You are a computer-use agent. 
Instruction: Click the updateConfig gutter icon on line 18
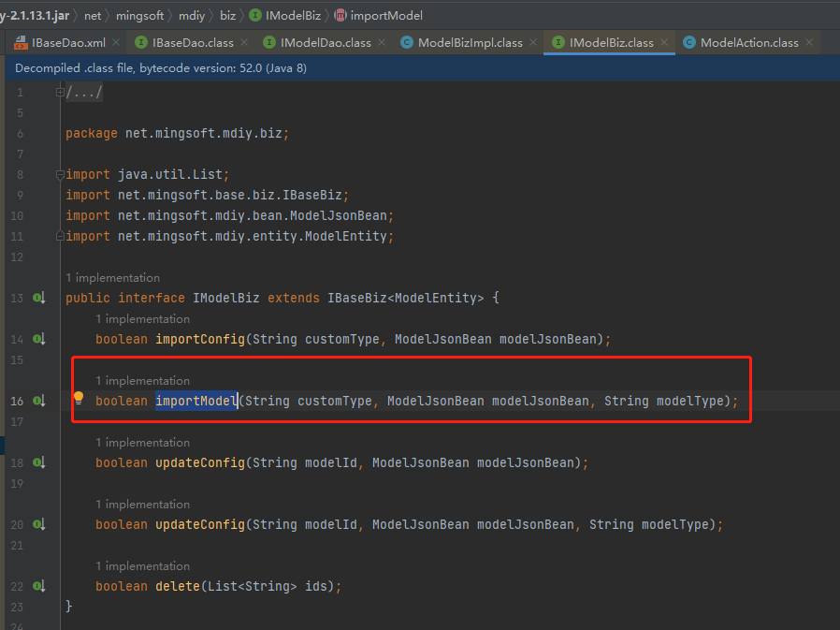(x=38, y=462)
